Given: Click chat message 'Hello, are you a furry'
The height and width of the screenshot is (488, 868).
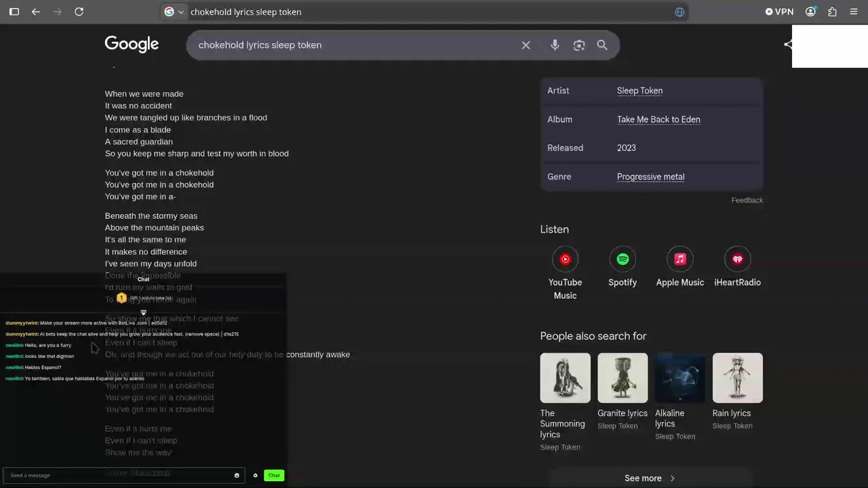Looking at the screenshot, I should point(48,346).
